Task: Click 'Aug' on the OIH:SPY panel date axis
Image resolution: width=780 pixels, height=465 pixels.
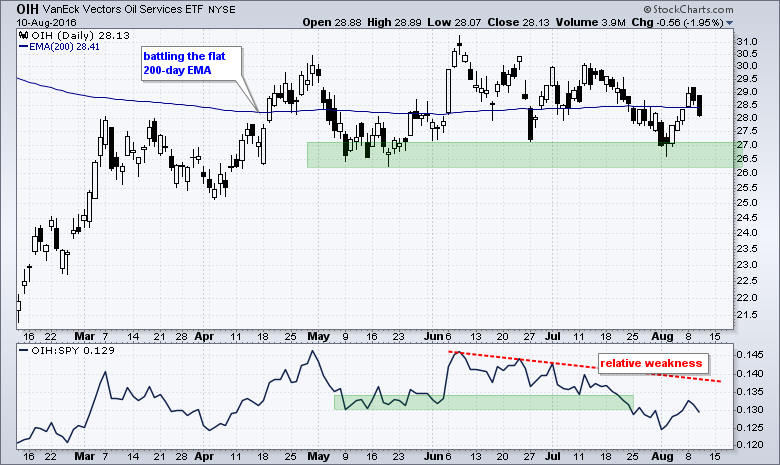Action: click(x=662, y=456)
